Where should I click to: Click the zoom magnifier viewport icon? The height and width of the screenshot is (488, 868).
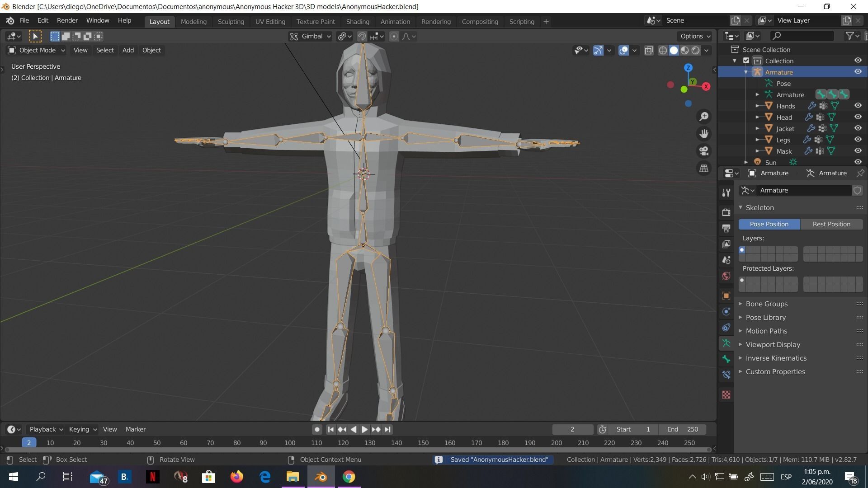click(704, 117)
